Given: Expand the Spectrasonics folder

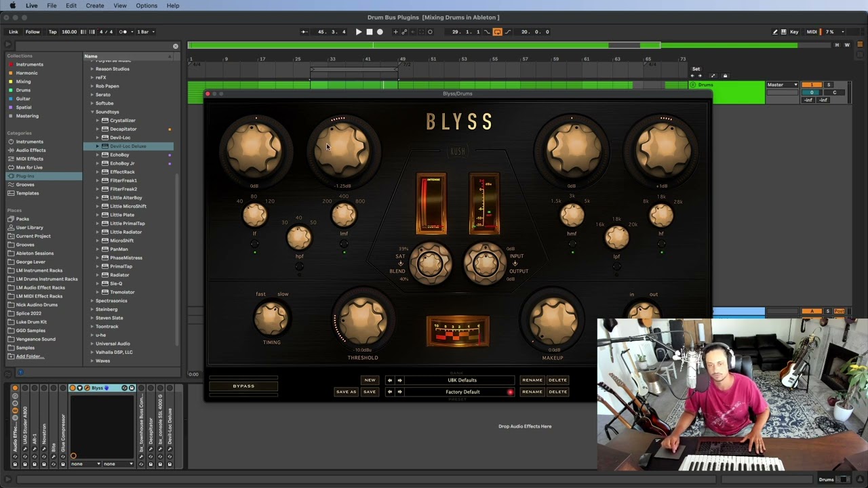Looking at the screenshot, I should pyautogui.click(x=92, y=300).
